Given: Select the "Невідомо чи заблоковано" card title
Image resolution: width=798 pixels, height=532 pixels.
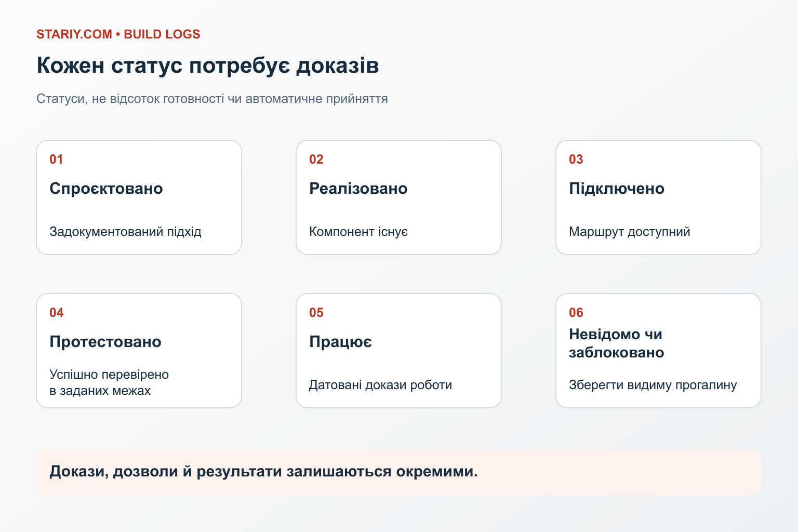Looking at the screenshot, I should 616,343.
